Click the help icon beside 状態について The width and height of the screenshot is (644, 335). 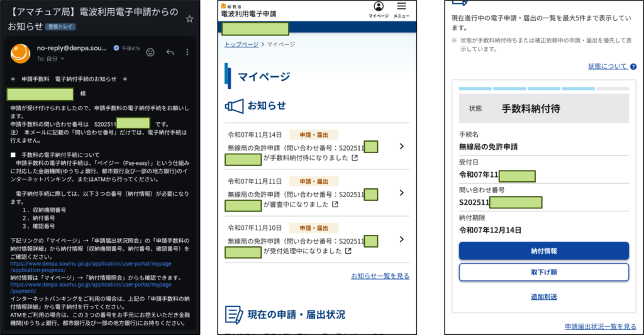point(633,67)
